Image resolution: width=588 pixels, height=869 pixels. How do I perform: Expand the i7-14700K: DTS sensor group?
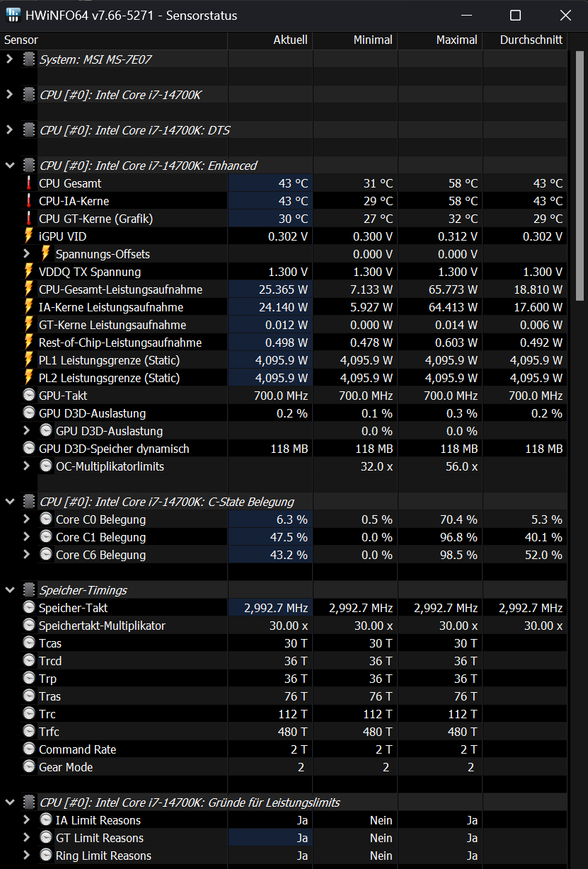coord(10,130)
